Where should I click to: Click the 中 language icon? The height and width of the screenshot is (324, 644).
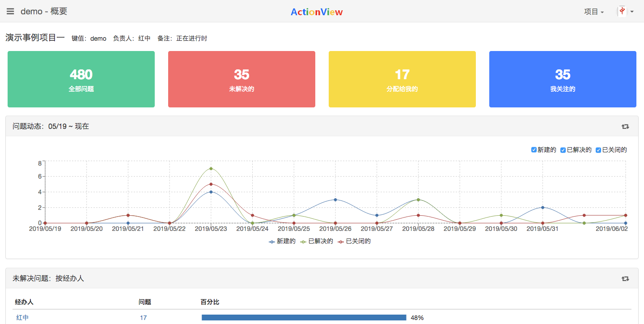point(622,11)
